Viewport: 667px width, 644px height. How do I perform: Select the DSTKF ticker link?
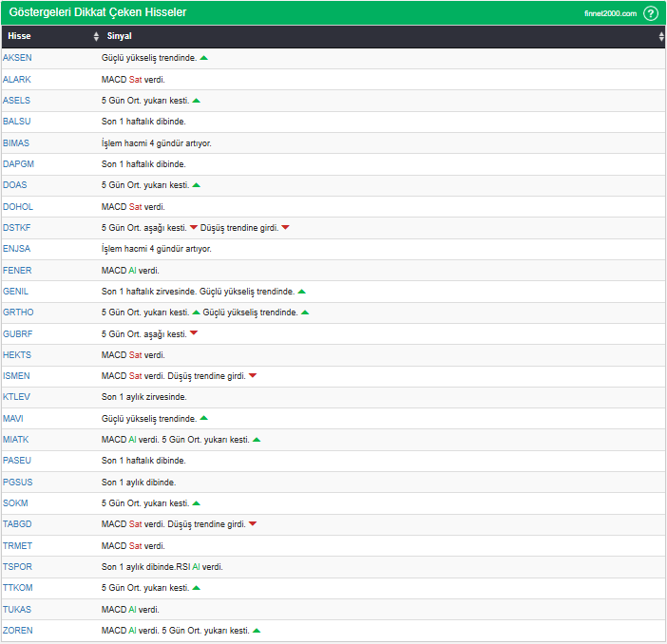point(17,228)
